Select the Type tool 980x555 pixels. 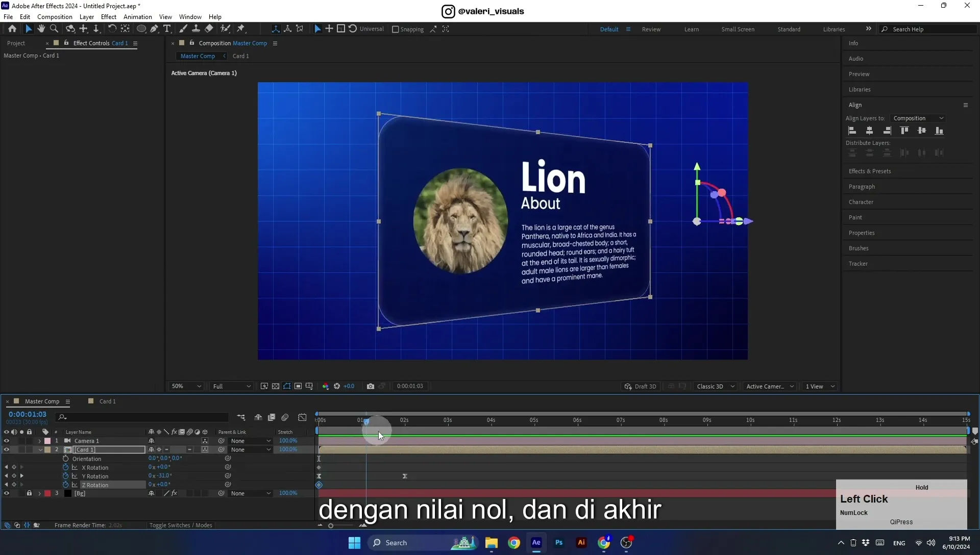(167, 29)
